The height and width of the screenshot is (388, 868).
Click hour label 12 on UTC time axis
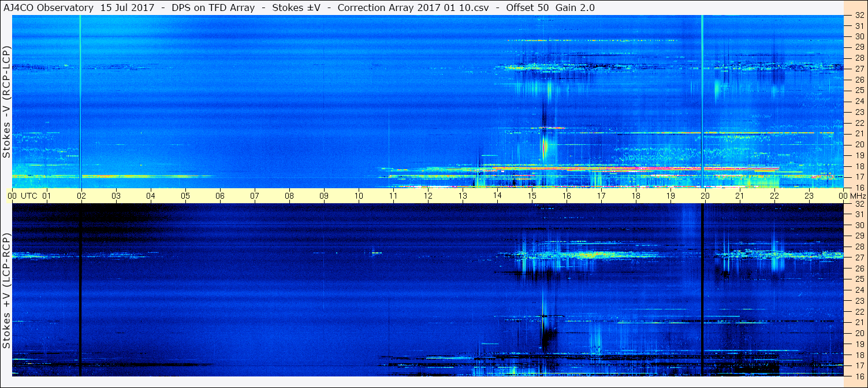click(428, 196)
